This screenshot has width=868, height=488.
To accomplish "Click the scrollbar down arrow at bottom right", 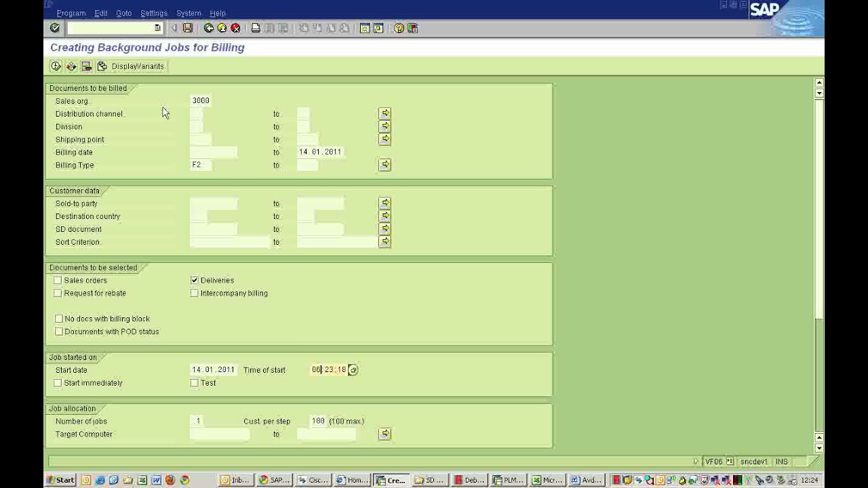I will click(819, 448).
